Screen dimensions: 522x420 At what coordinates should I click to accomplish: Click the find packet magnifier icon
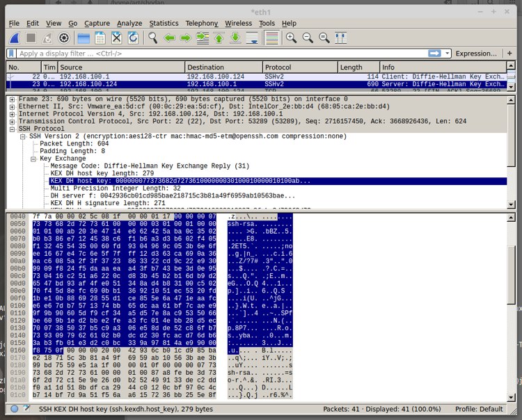click(x=153, y=38)
